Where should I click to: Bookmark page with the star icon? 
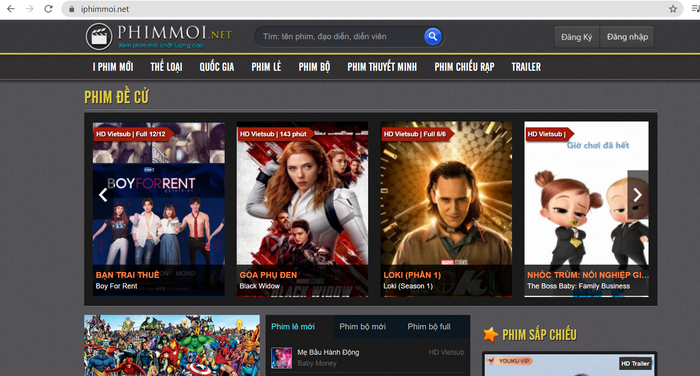click(673, 9)
